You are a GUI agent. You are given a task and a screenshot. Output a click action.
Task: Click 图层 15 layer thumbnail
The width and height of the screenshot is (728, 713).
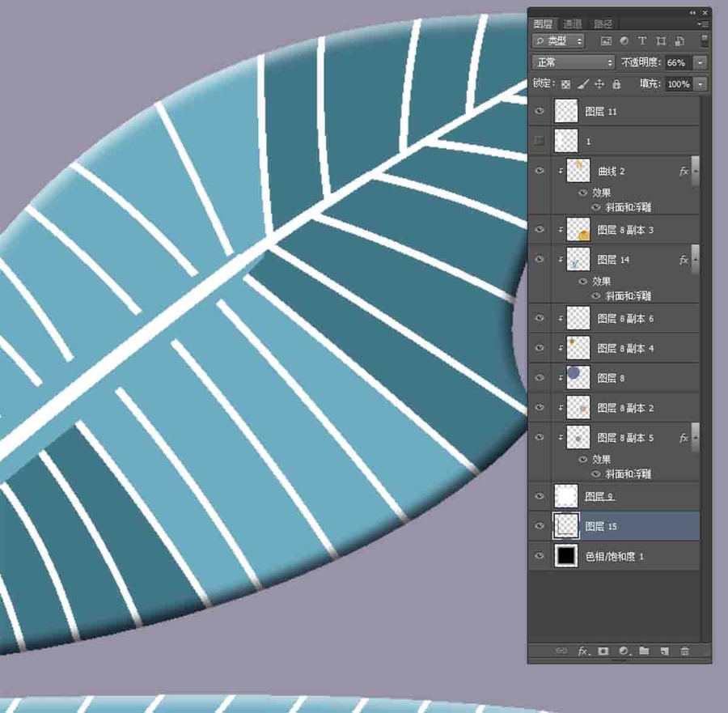tap(566, 526)
